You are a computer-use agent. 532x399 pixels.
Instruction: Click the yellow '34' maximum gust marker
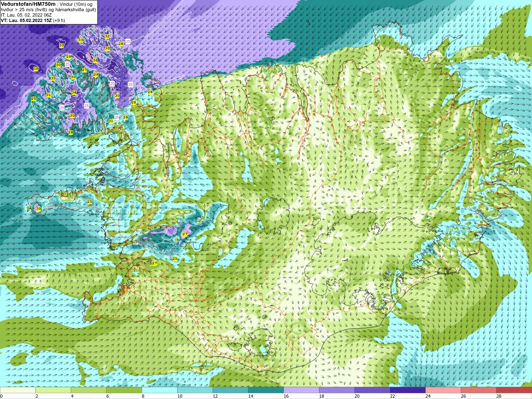click(74, 92)
